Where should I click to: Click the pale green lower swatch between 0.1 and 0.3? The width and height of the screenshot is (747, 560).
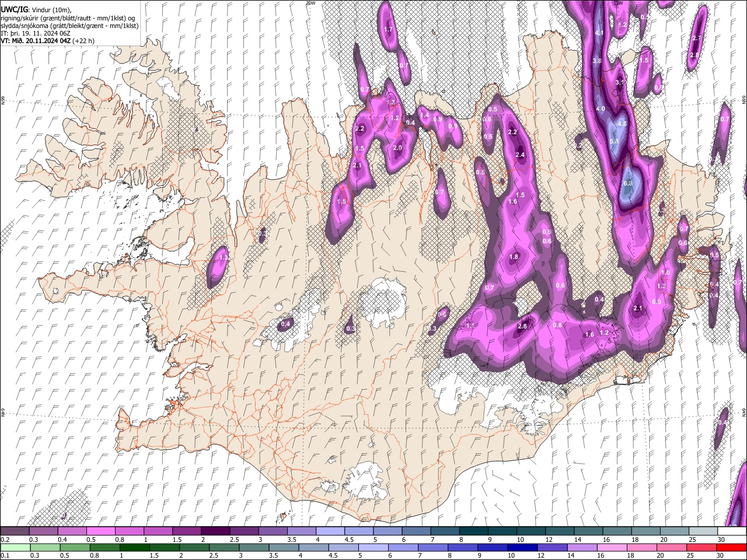pos(15,547)
